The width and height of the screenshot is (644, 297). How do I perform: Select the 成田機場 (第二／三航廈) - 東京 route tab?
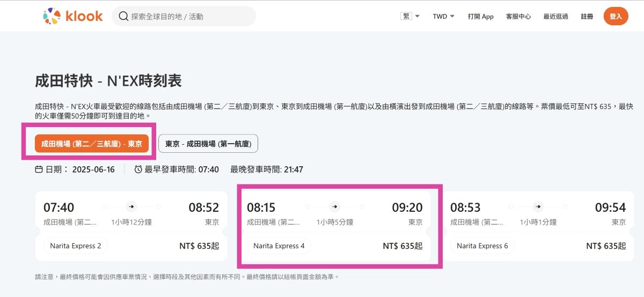point(92,144)
